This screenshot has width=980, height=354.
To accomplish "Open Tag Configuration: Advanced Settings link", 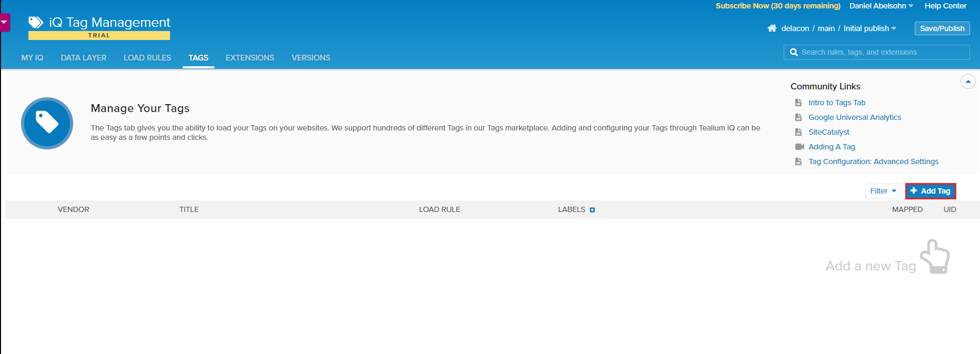I will point(873,161).
